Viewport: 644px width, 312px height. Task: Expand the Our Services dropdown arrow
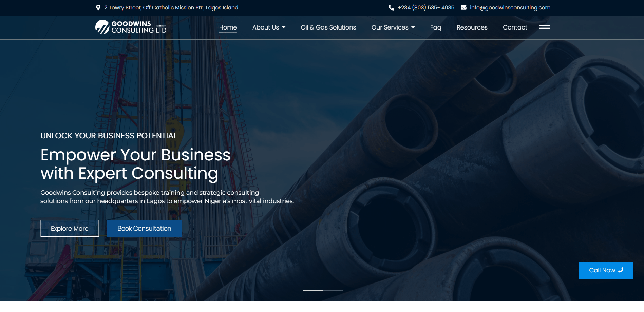[x=413, y=27]
